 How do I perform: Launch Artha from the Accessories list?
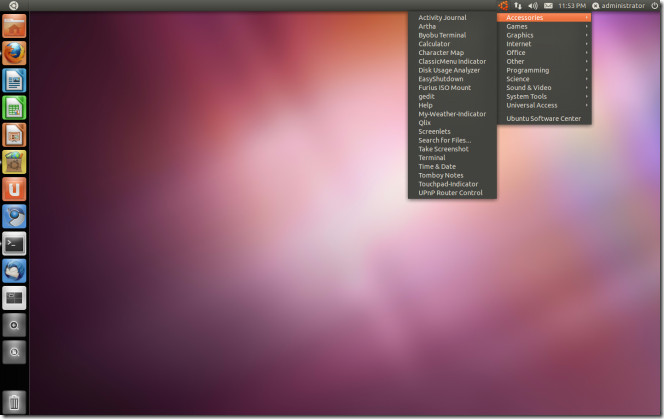452,26
